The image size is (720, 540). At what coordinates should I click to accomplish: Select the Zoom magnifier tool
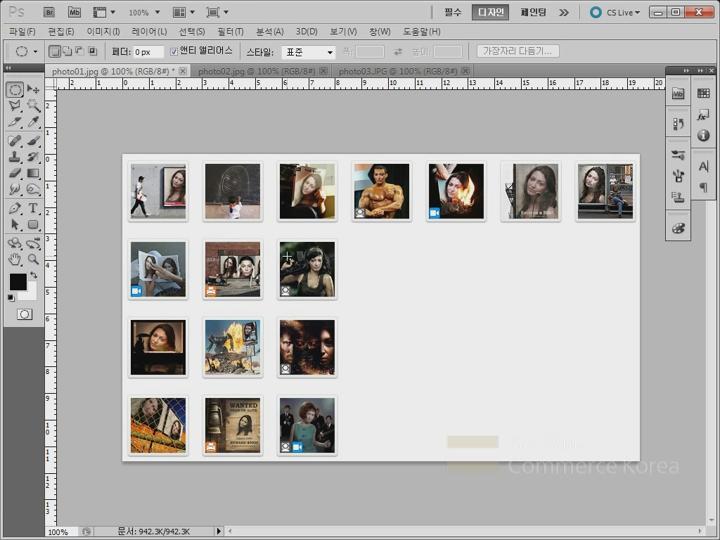33,259
